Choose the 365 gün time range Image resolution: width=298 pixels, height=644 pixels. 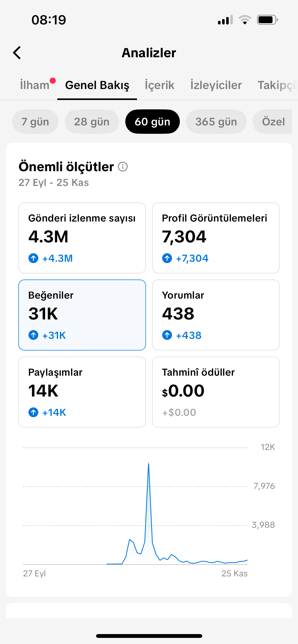click(216, 122)
